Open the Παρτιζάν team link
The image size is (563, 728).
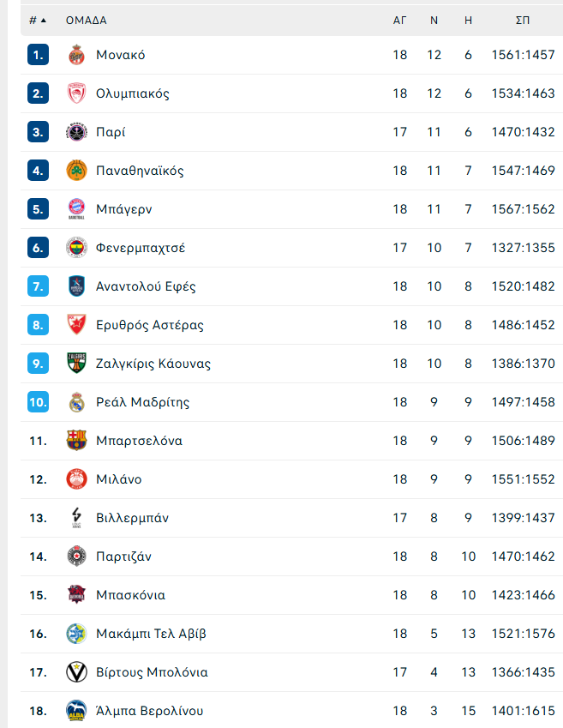point(124,557)
